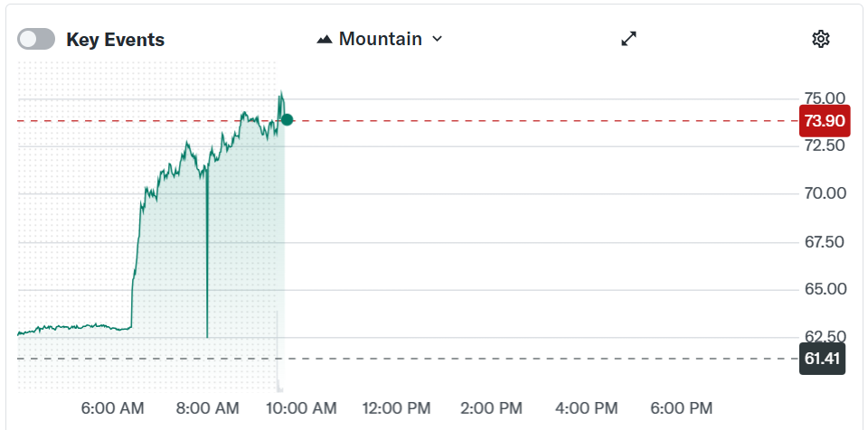Click the 75.00 price axis label
Viewport: 868px width, 430px height.
[824, 98]
